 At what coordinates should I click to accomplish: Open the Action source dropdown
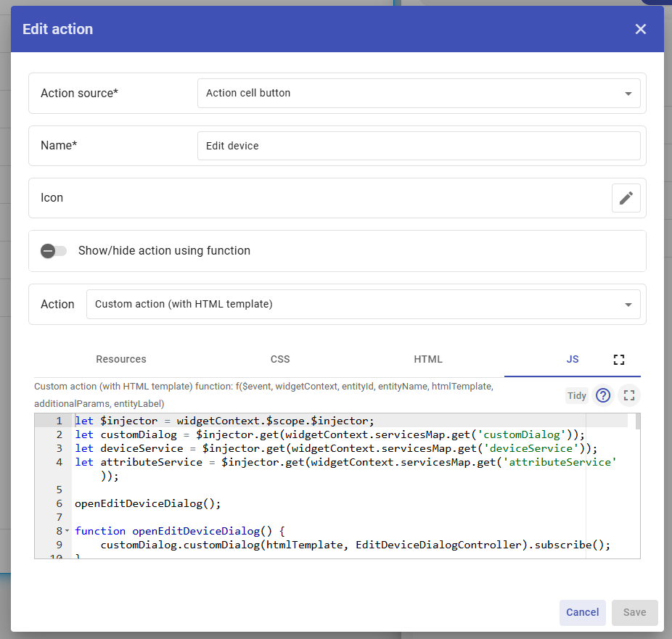coord(419,94)
